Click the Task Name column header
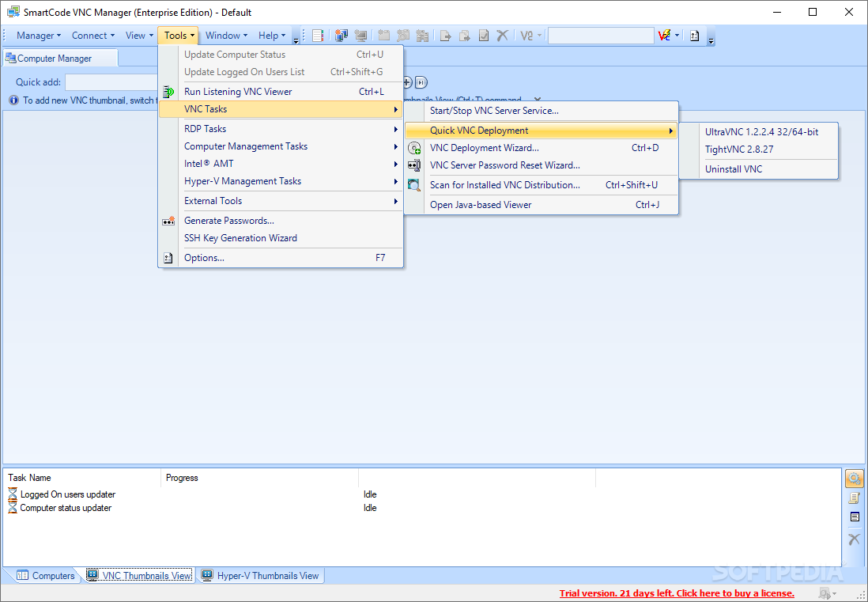868x602 pixels. click(83, 478)
